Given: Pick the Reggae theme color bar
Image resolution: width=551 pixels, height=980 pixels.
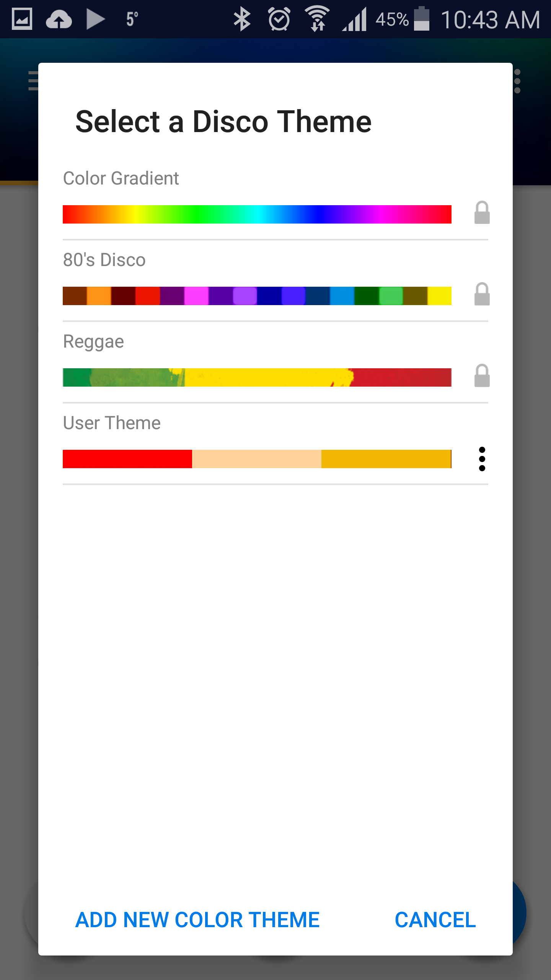Looking at the screenshot, I should click(257, 377).
